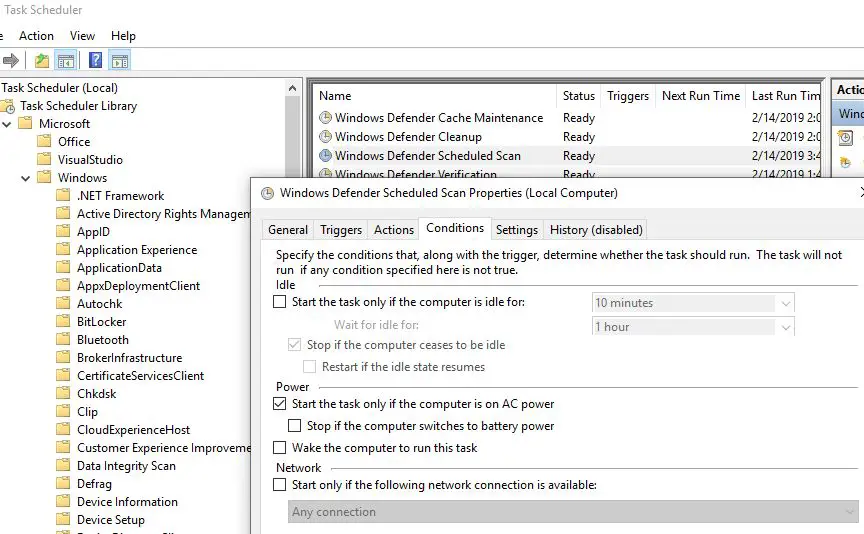Collapse the Windows tree node
The width and height of the screenshot is (864, 534).
pos(25,178)
